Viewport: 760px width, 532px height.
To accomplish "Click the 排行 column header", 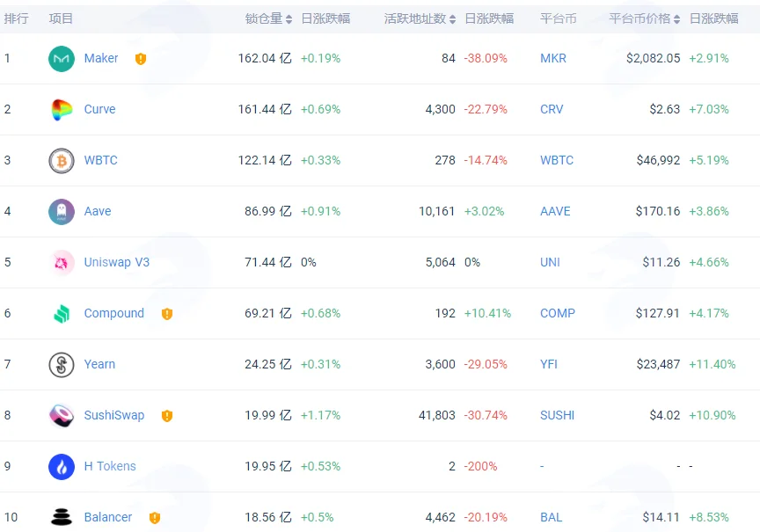I will (16, 18).
